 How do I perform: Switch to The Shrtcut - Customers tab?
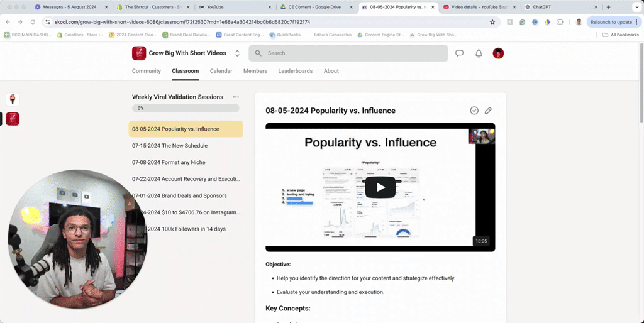(x=153, y=7)
